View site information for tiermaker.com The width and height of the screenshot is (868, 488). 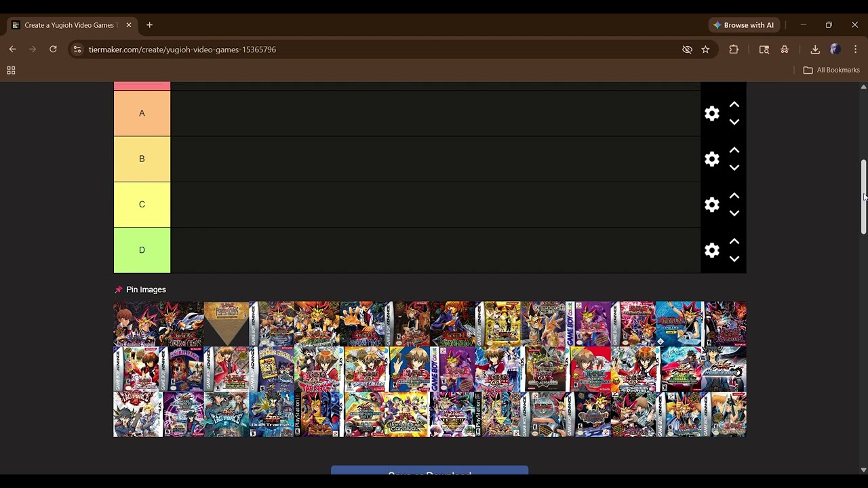pyautogui.click(x=77, y=49)
